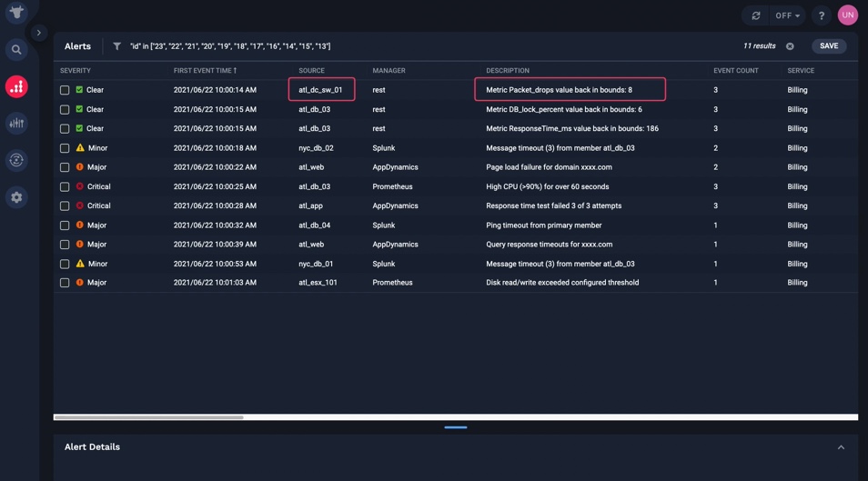Click the horizontal scrollbar under the table
868x481 pixels.
coord(149,417)
